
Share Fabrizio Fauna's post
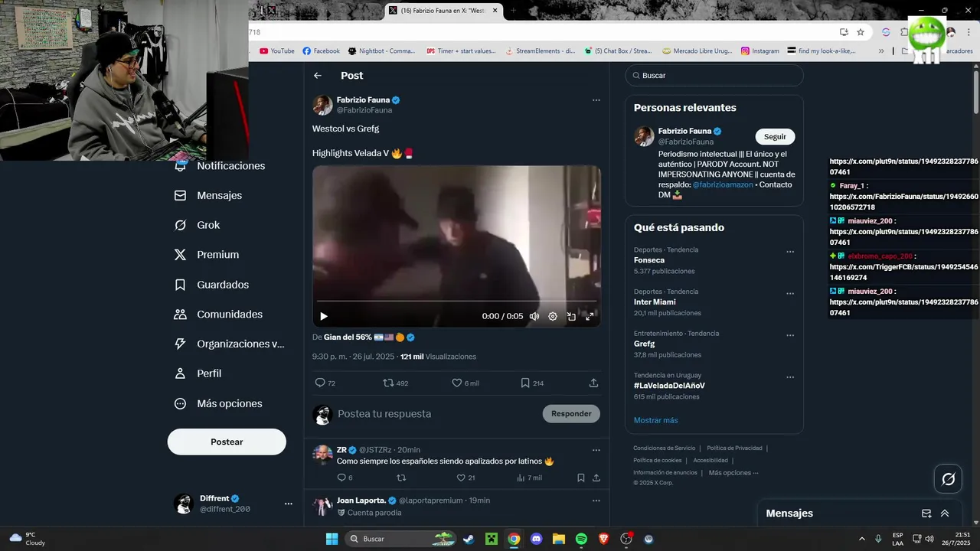(593, 383)
